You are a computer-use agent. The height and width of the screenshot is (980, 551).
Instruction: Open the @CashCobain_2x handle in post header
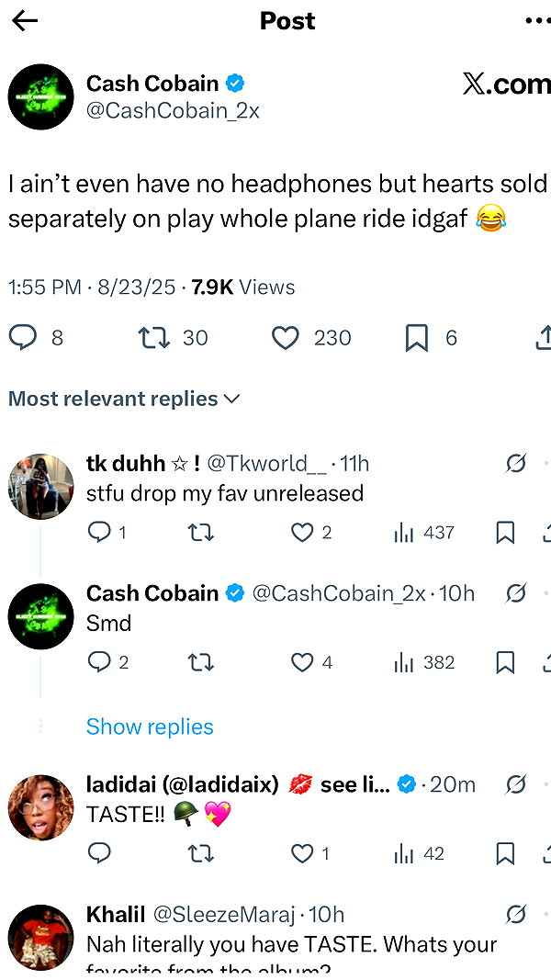pyautogui.click(x=173, y=110)
